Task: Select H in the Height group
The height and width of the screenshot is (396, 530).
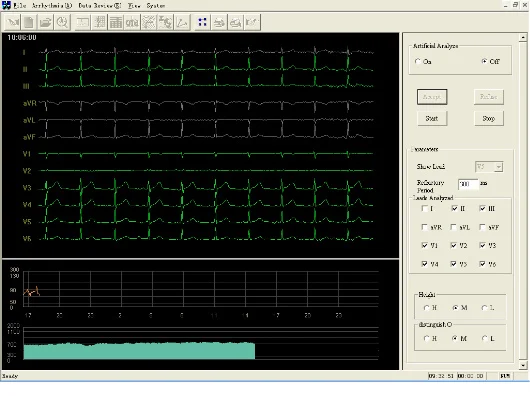Action: tap(426, 308)
